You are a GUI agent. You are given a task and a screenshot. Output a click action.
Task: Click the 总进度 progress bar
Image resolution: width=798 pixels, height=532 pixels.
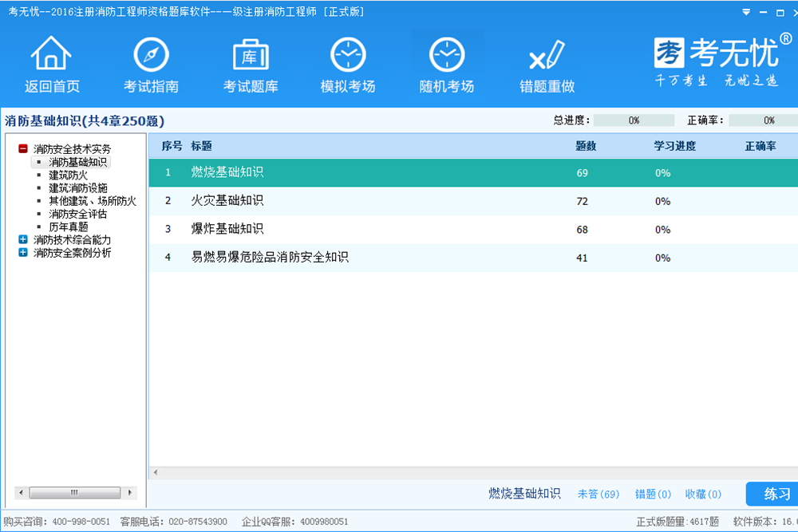click(x=634, y=120)
